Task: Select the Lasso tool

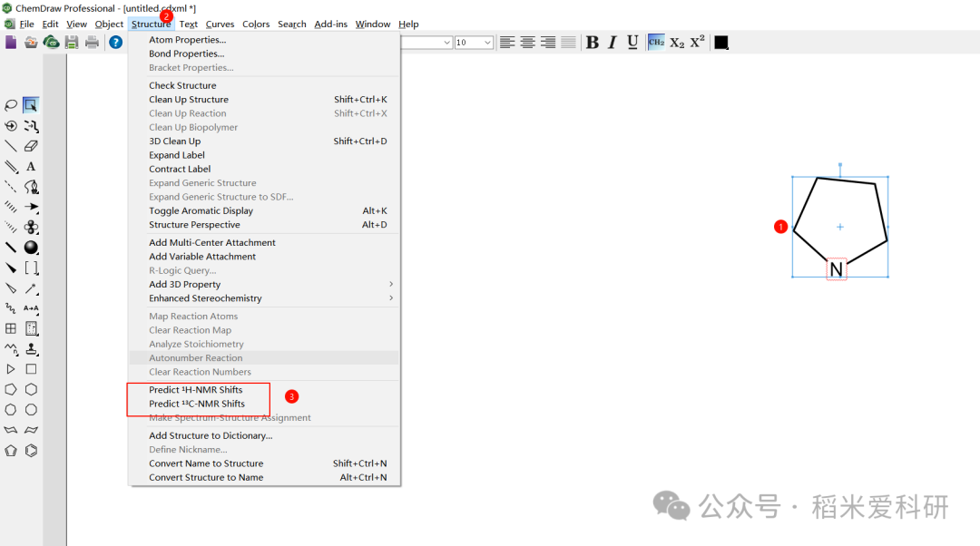Action: point(11,105)
